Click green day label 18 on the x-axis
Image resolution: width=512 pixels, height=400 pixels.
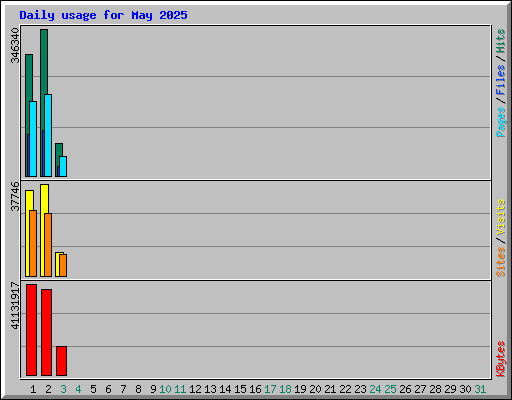[285, 389]
